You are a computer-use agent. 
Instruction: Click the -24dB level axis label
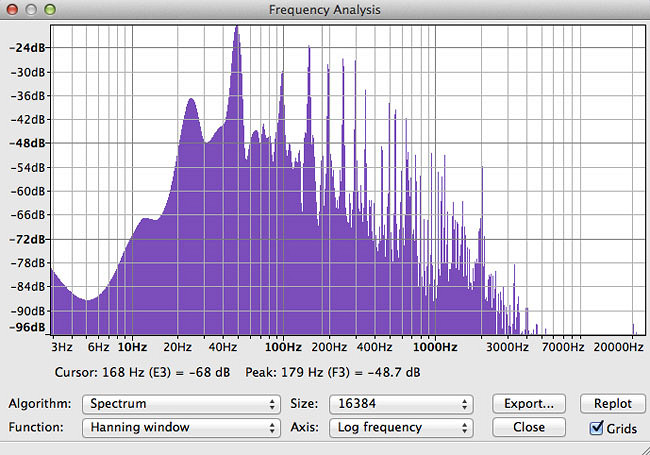tap(27, 48)
